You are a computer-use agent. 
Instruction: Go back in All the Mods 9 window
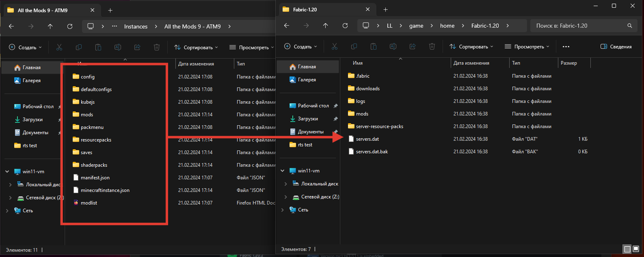tap(11, 26)
